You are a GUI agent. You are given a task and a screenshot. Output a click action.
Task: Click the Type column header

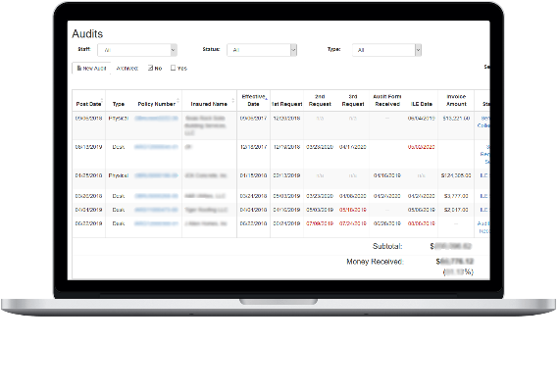point(119,104)
